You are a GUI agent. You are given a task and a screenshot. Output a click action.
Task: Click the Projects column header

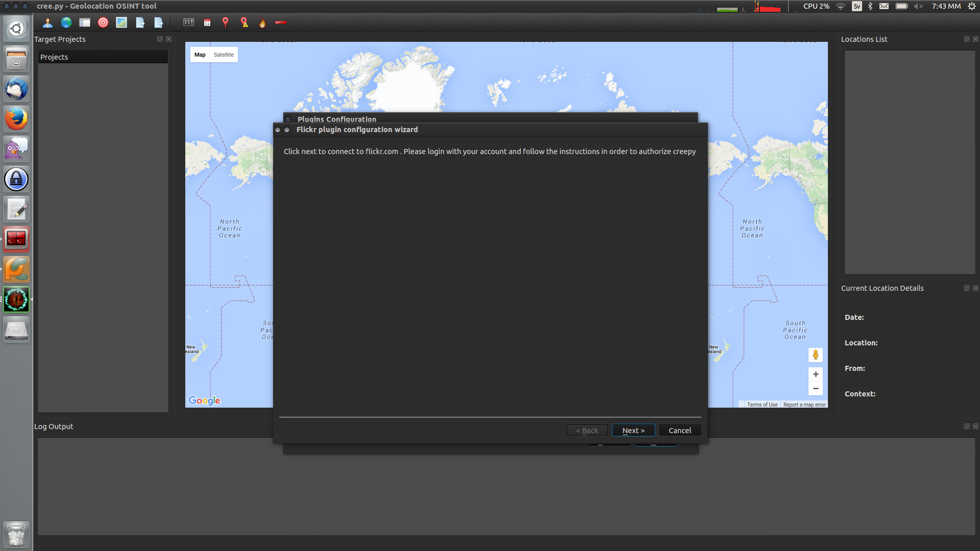click(x=103, y=57)
